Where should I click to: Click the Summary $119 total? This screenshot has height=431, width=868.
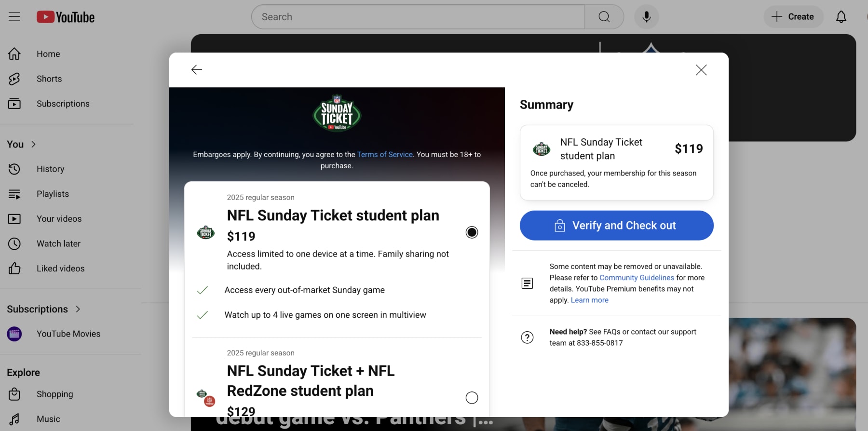[x=689, y=149]
